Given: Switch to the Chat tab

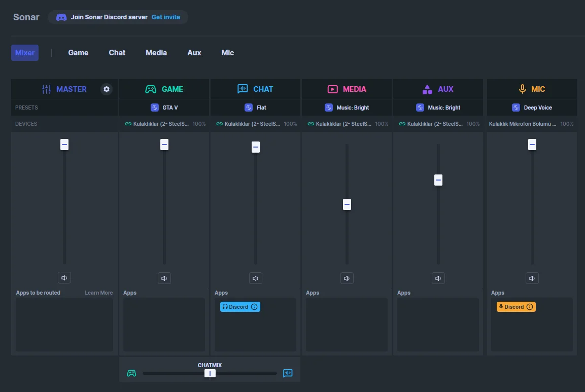Looking at the screenshot, I should [117, 53].
